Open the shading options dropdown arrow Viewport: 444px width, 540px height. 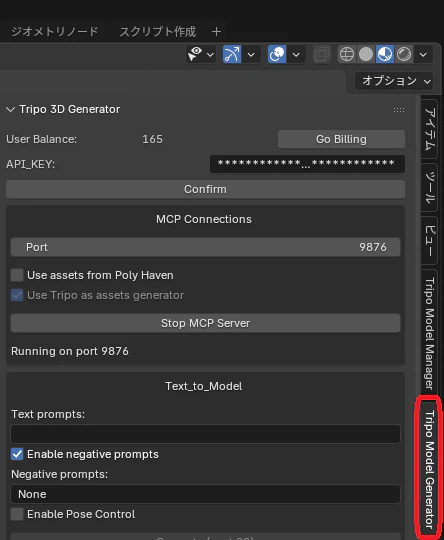click(x=423, y=54)
